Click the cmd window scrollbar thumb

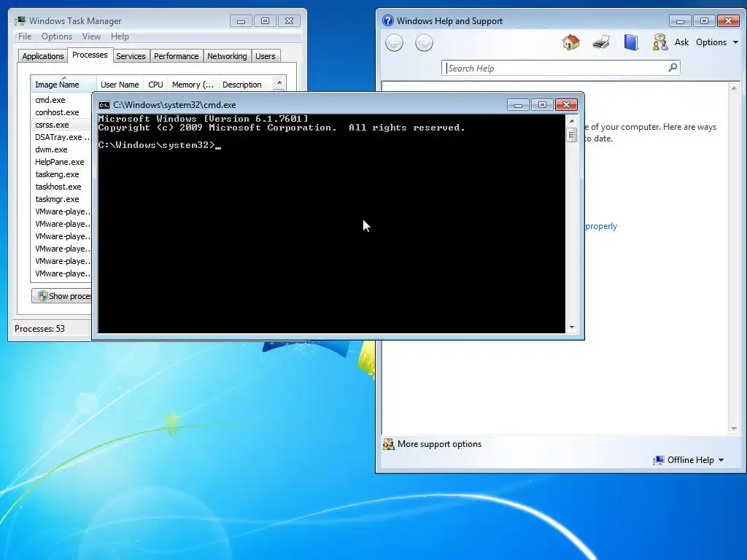[572, 135]
